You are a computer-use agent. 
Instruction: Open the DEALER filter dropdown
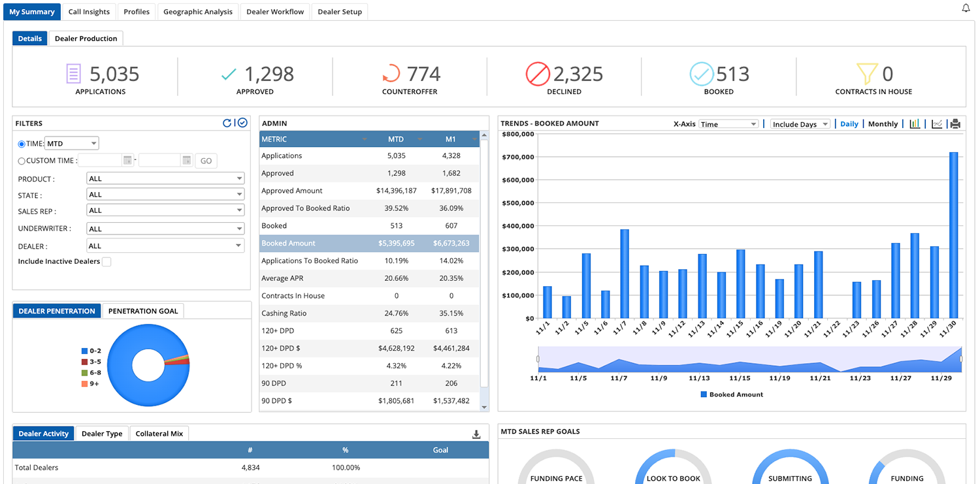[165, 246]
